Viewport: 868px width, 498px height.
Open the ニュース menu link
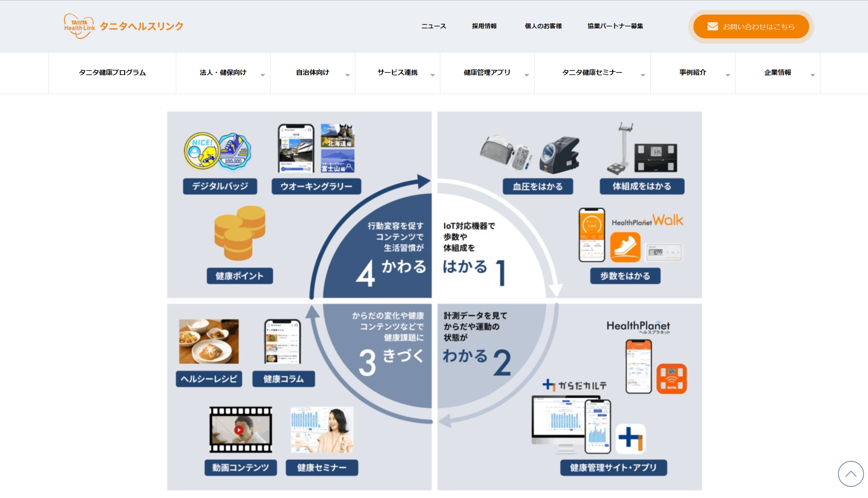tap(434, 26)
